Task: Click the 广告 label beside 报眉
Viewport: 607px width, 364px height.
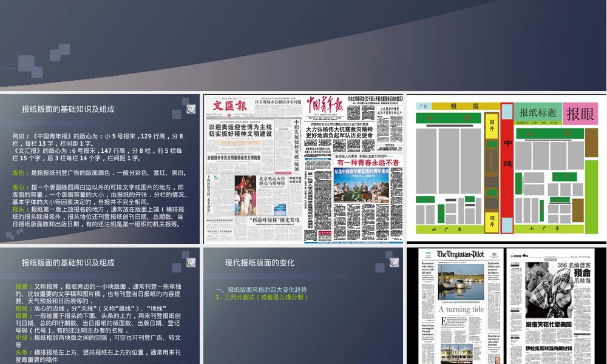Action: click(424, 106)
